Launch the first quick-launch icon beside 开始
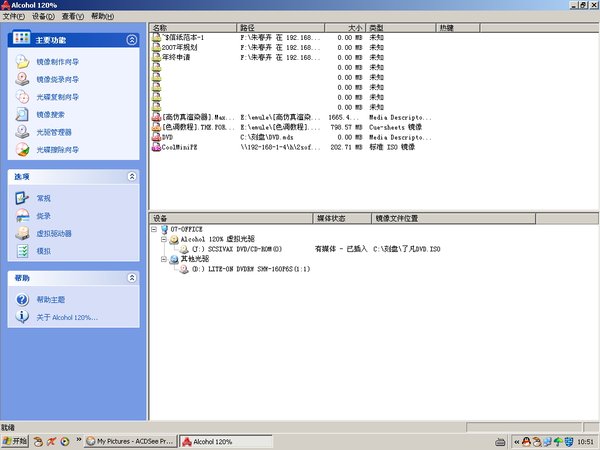Viewport: 600px width, 450px height. point(38,442)
